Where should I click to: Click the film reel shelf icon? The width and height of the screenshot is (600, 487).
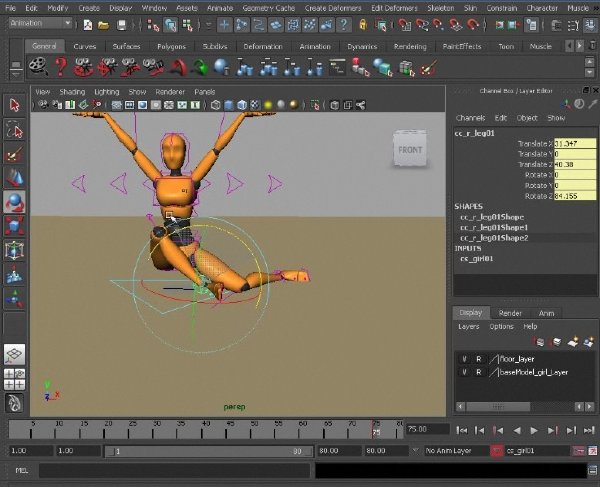(38, 67)
